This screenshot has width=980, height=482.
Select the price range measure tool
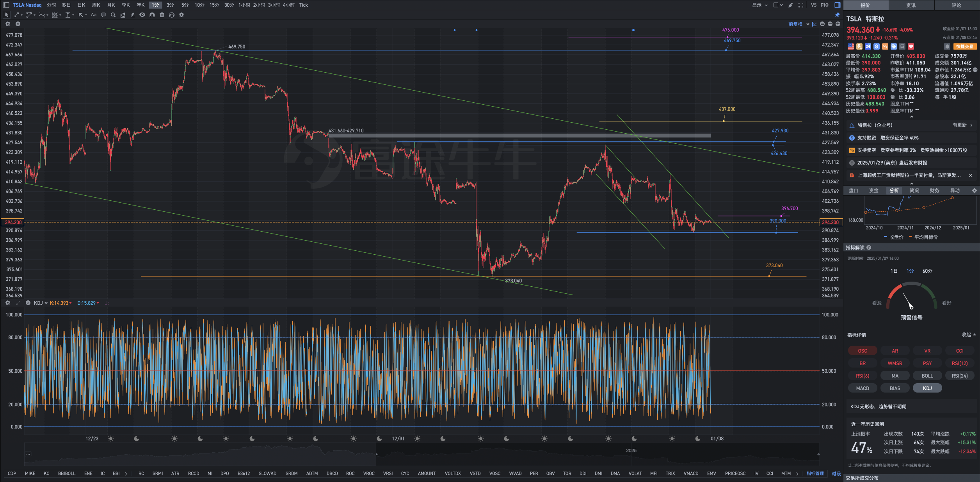[x=68, y=15]
